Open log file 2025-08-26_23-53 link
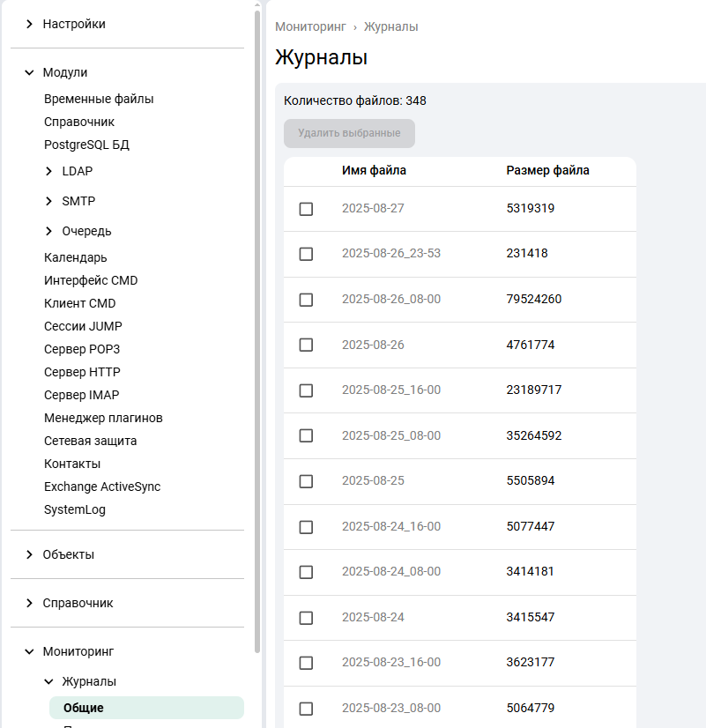 coord(390,253)
